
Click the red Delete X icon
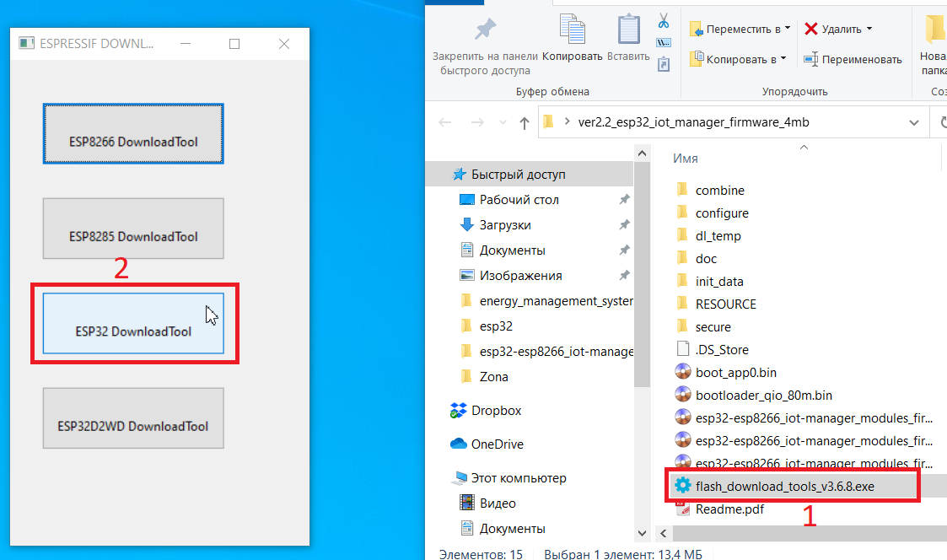pyautogui.click(x=811, y=29)
